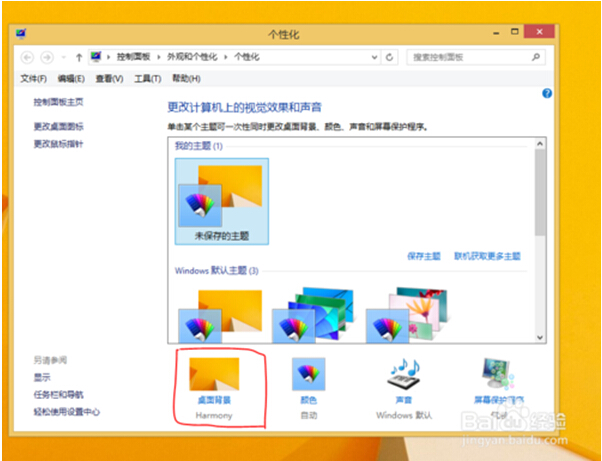Open the 文件(F) menu
Screen dimensions: 602x461
pyautogui.click(x=34, y=78)
